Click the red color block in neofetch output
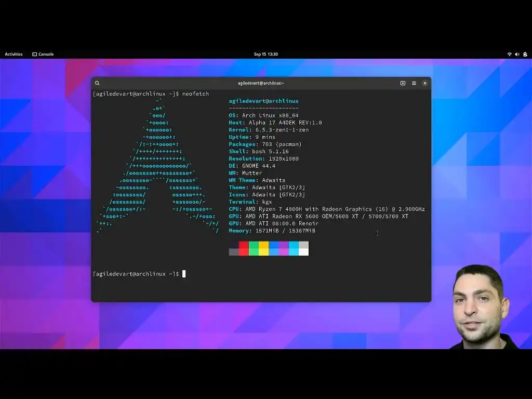The width and height of the screenshot is (532, 399). (244, 248)
